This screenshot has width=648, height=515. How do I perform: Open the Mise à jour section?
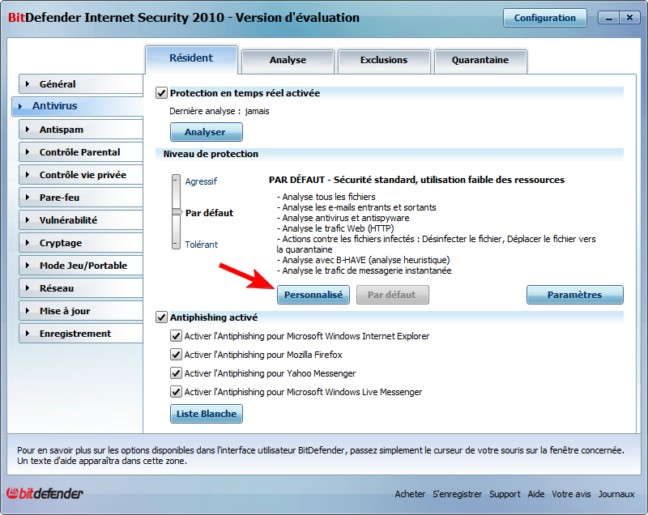(81, 311)
